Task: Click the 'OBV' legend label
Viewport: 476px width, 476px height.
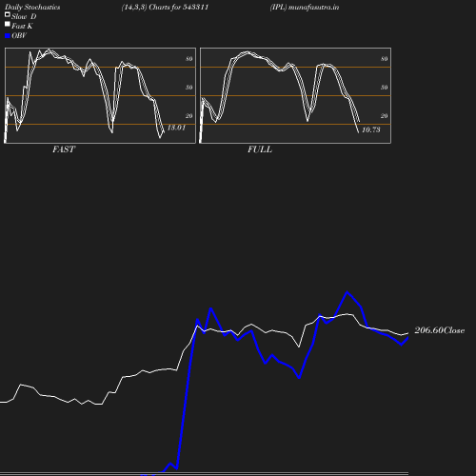Action: pos(19,35)
